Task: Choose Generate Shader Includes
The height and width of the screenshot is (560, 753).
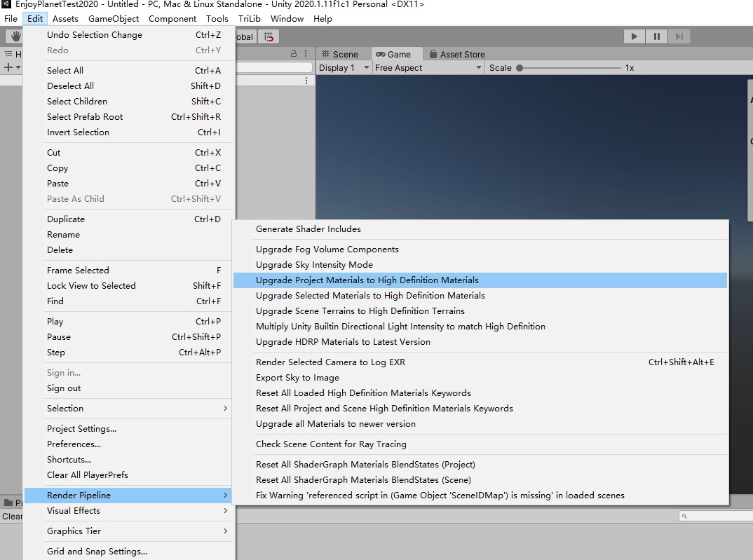Action: point(480,229)
